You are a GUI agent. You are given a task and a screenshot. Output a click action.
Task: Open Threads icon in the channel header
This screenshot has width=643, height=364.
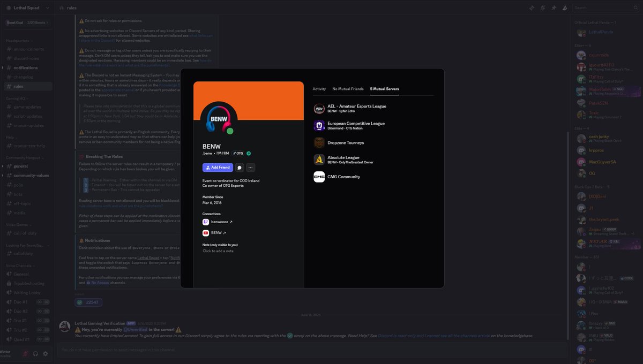[x=532, y=8]
